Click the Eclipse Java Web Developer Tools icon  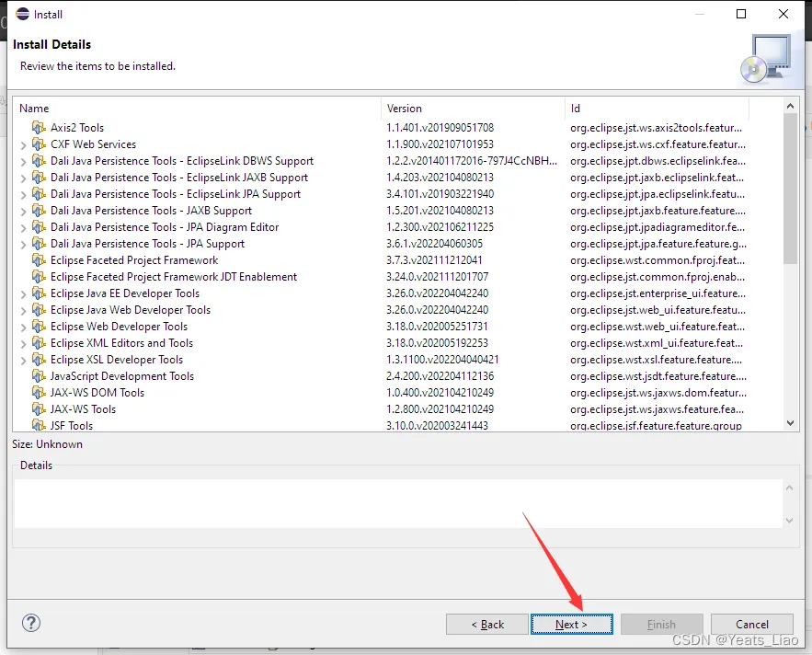point(39,310)
